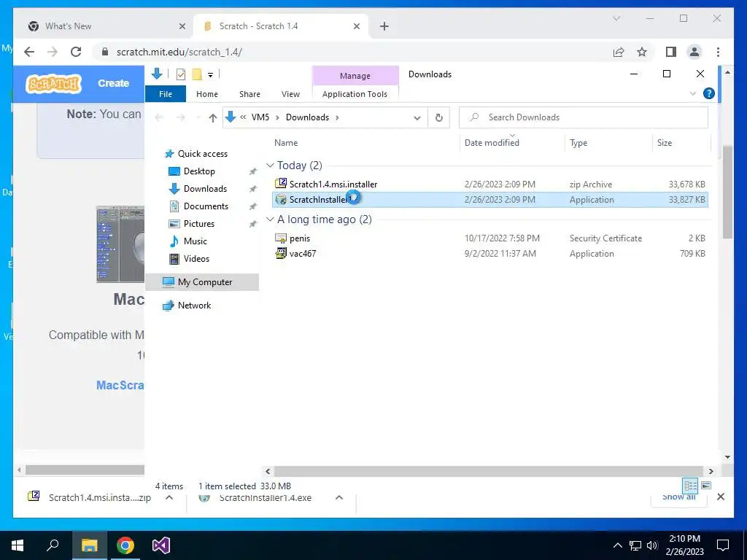Screen dimensions: 747x560
Task: Toggle Chrome's side panel icon
Action: pos(671,52)
